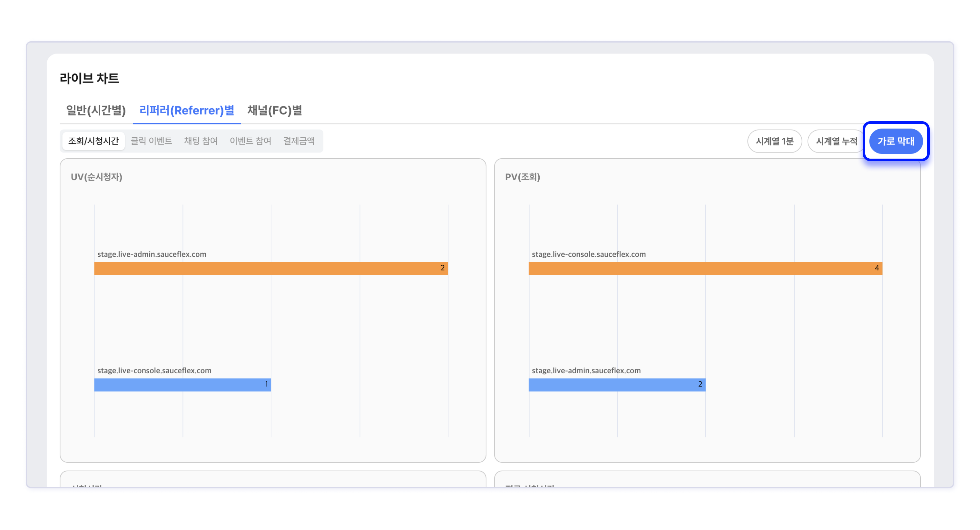The height and width of the screenshot is (530, 980).
Task: Select the 조회/시청시간 metric tab
Action: pyautogui.click(x=93, y=141)
